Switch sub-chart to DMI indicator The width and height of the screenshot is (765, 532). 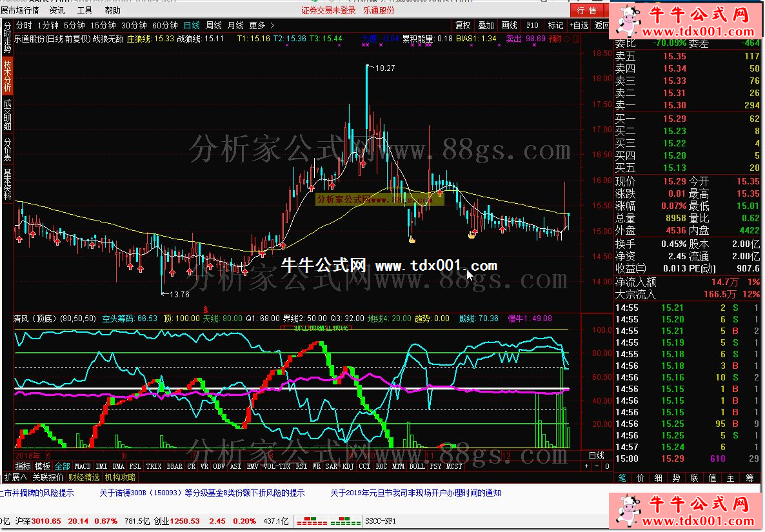click(101, 466)
